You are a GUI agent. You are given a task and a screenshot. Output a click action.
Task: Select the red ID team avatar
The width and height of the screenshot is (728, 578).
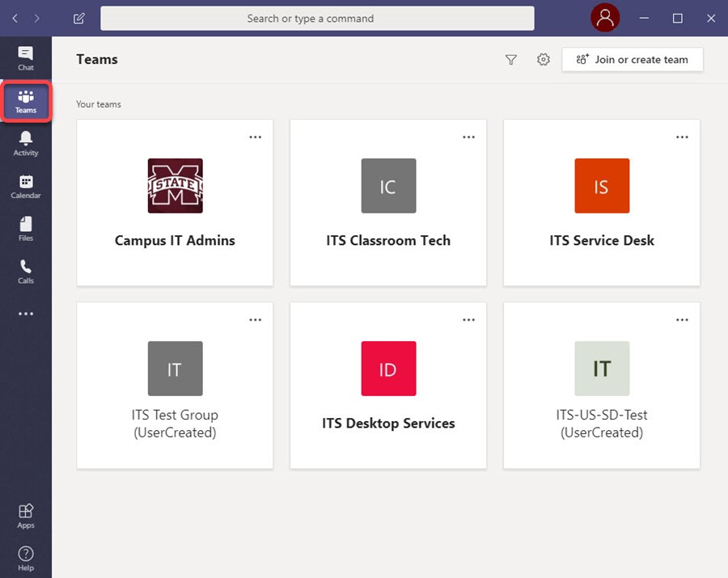(x=388, y=369)
